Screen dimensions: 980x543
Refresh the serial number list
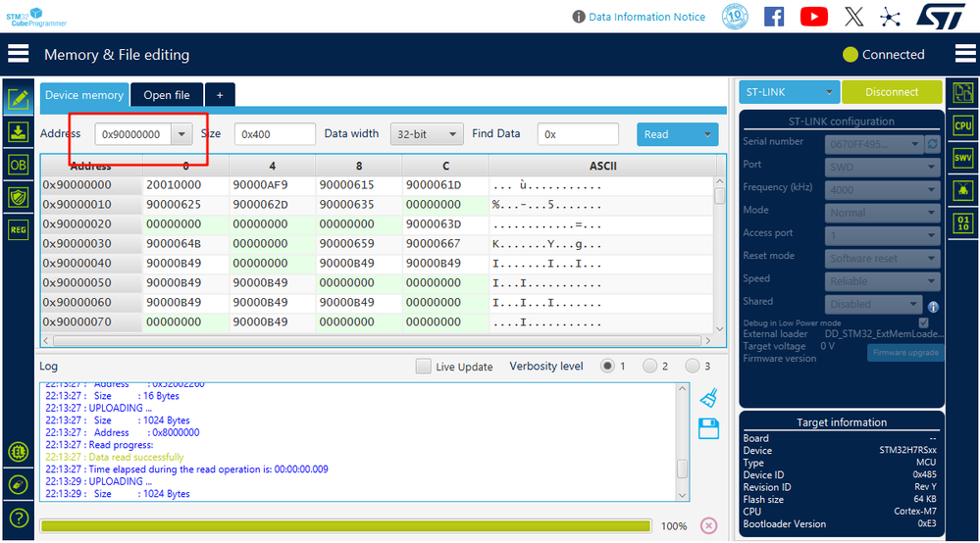tap(933, 144)
